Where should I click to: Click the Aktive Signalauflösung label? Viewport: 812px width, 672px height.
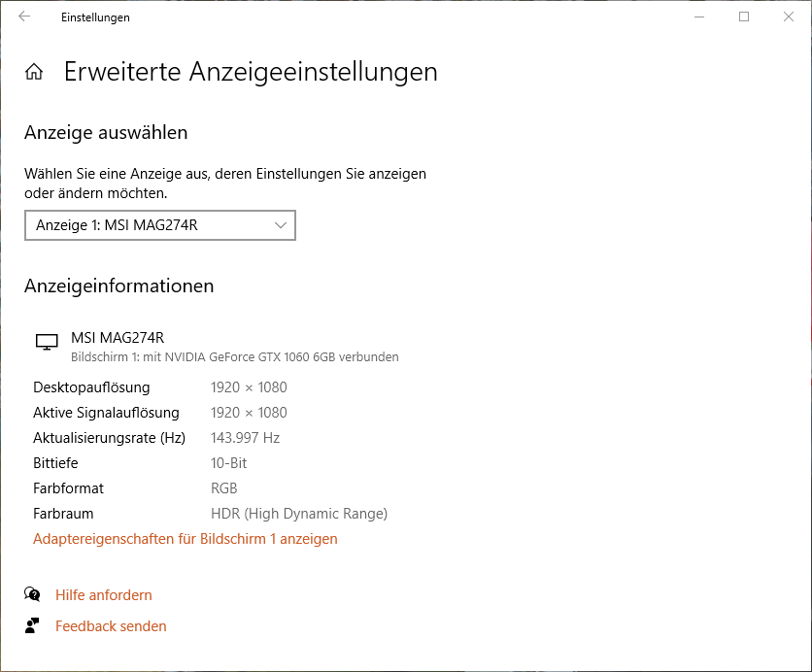click(106, 413)
